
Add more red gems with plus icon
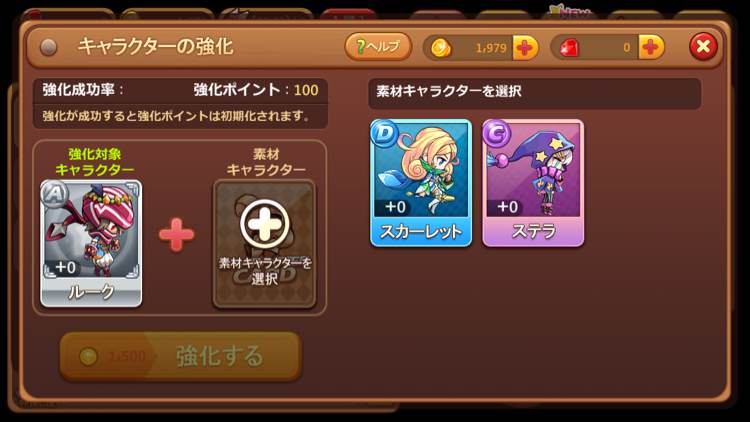click(651, 48)
